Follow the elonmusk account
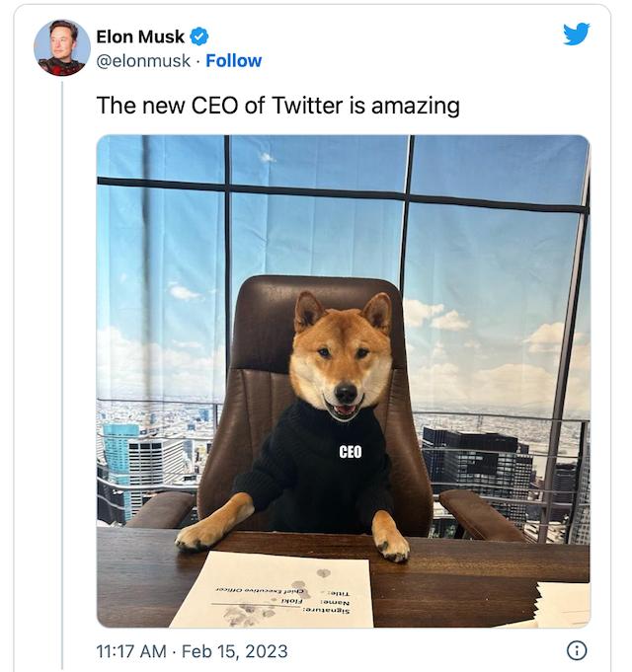 pyautogui.click(x=233, y=60)
